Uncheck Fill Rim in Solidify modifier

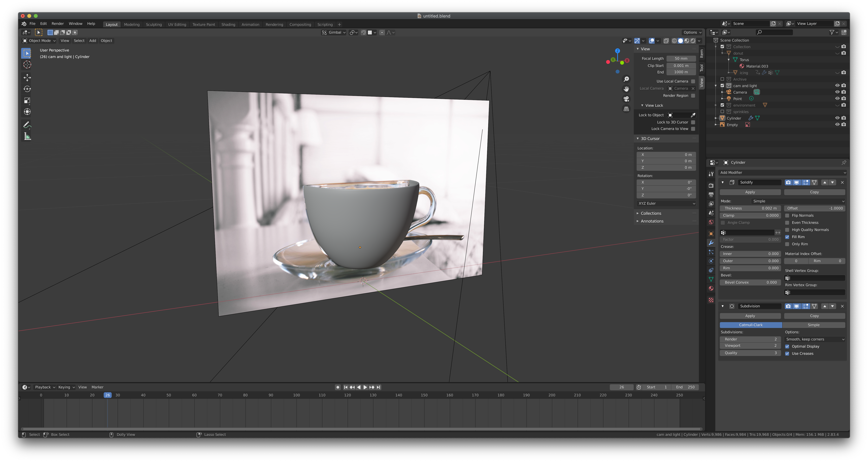tap(787, 237)
